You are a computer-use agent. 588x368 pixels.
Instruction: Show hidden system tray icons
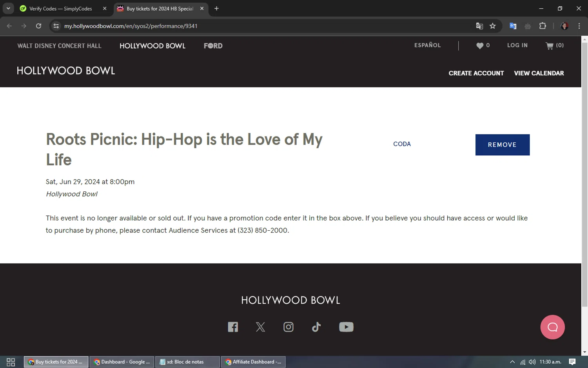pyautogui.click(x=512, y=362)
